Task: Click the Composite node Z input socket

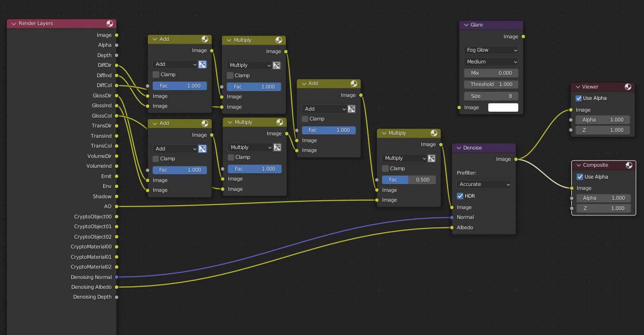Action: pos(572,208)
